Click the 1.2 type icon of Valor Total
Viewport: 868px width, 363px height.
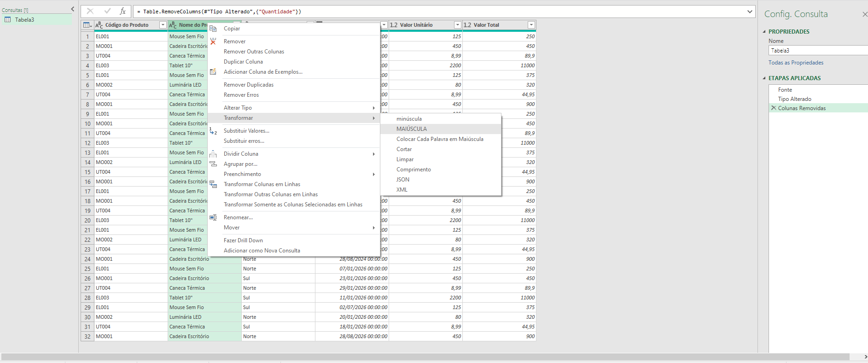pos(467,25)
